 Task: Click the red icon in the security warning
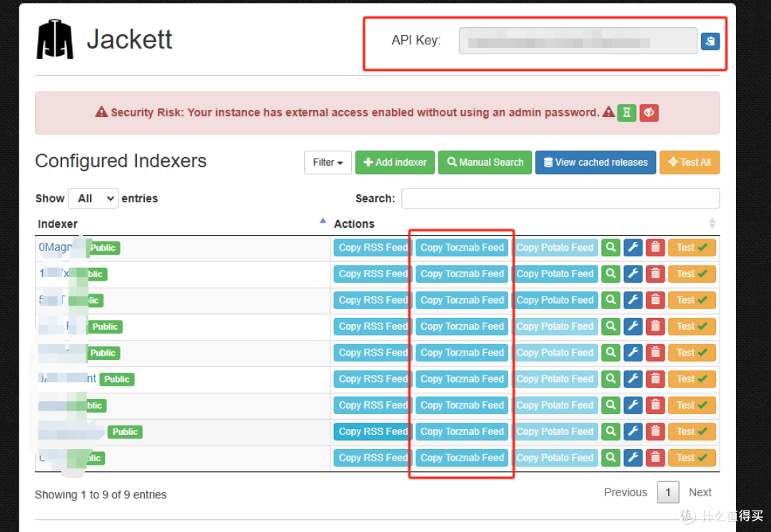(649, 113)
